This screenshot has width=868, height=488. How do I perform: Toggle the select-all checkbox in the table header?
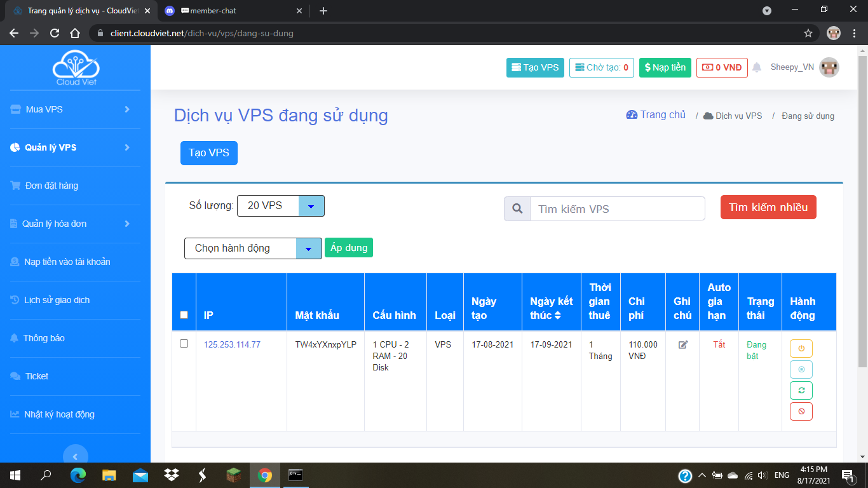click(184, 315)
